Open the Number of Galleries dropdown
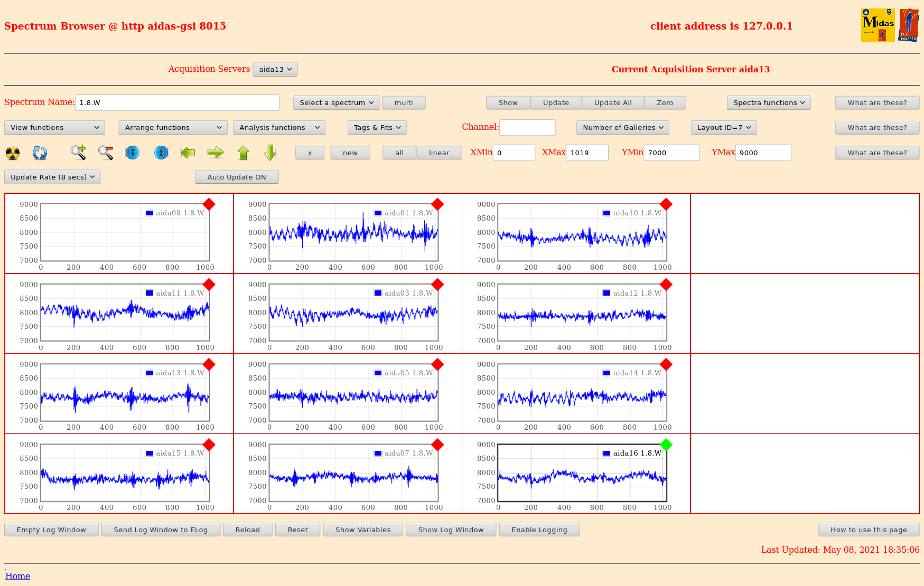This screenshot has height=586, width=924. [x=623, y=128]
